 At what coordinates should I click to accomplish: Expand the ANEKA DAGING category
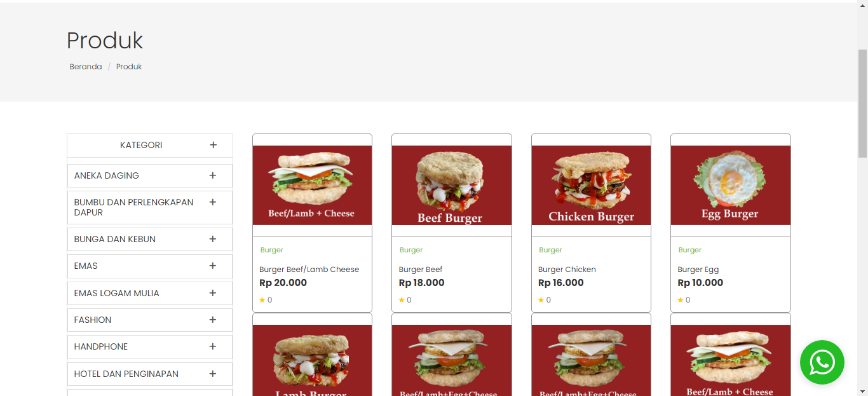[213, 175]
